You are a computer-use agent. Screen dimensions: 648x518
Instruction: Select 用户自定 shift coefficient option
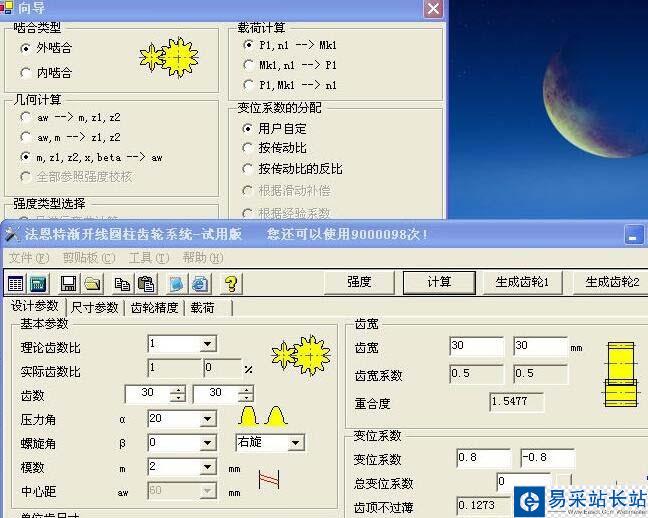click(x=247, y=129)
